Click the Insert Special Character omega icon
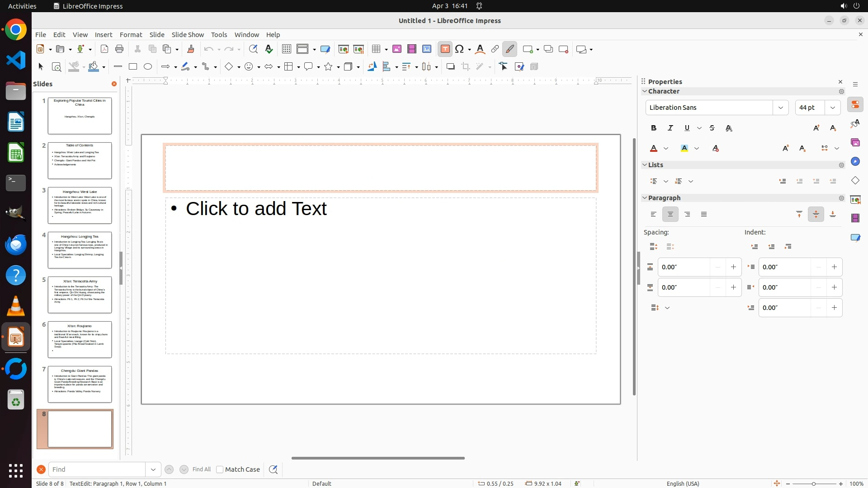Image resolution: width=868 pixels, height=488 pixels. tap(460, 49)
